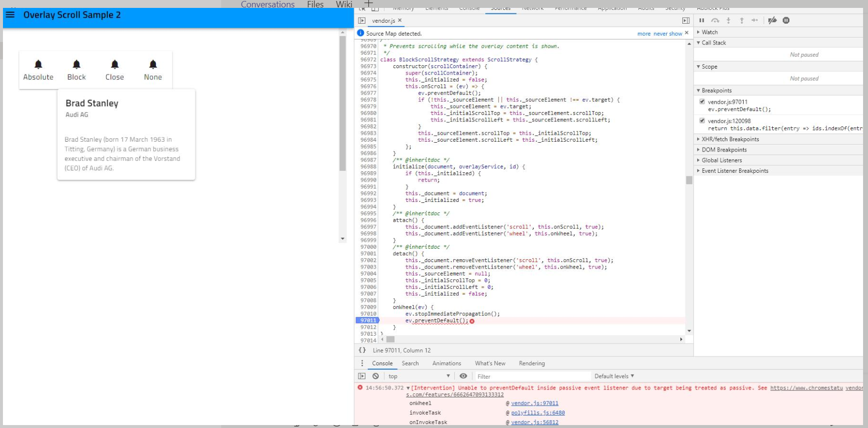The height and width of the screenshot is (428, 868).
Task: Click line number 97010 in the gutter
Action: [x=368, y=314]
